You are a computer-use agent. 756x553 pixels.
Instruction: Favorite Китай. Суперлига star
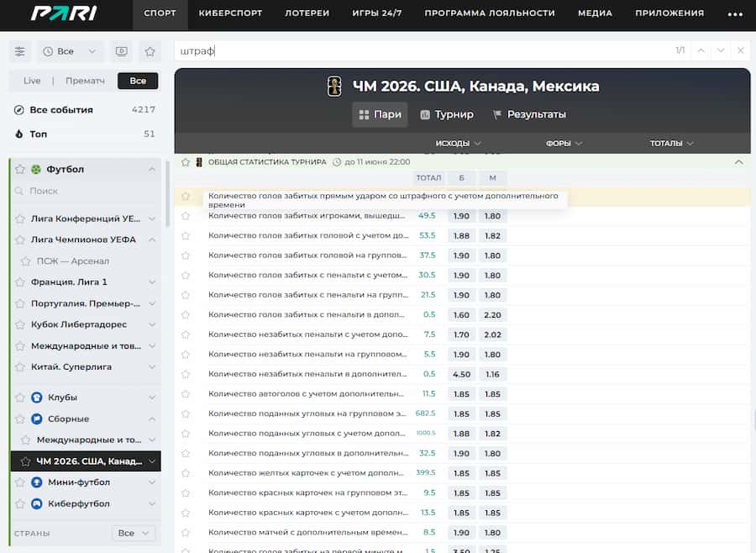pyautogui.click(x=20, y=367)
